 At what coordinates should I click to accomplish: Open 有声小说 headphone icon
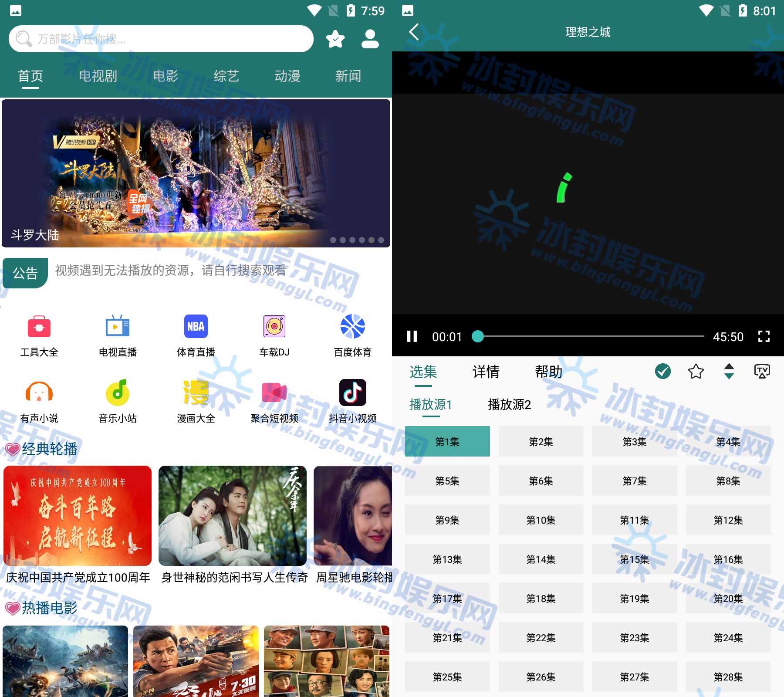pos(39,392)
